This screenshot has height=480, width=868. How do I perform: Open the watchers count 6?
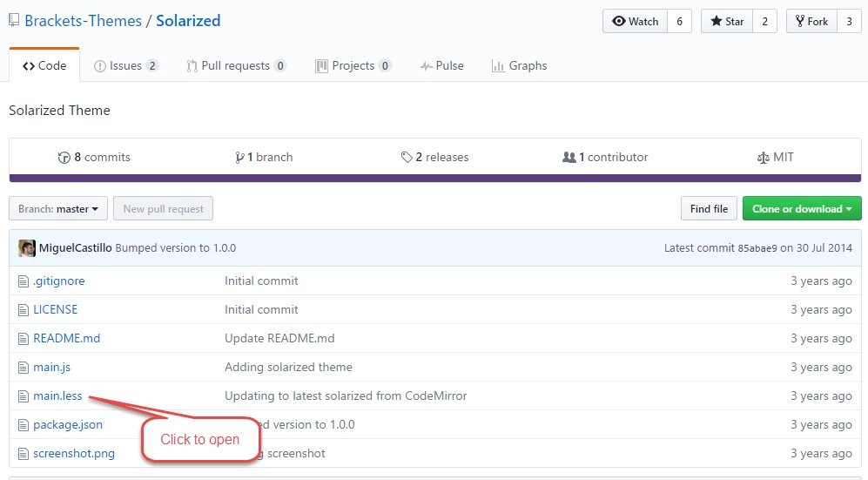(679, 21)
